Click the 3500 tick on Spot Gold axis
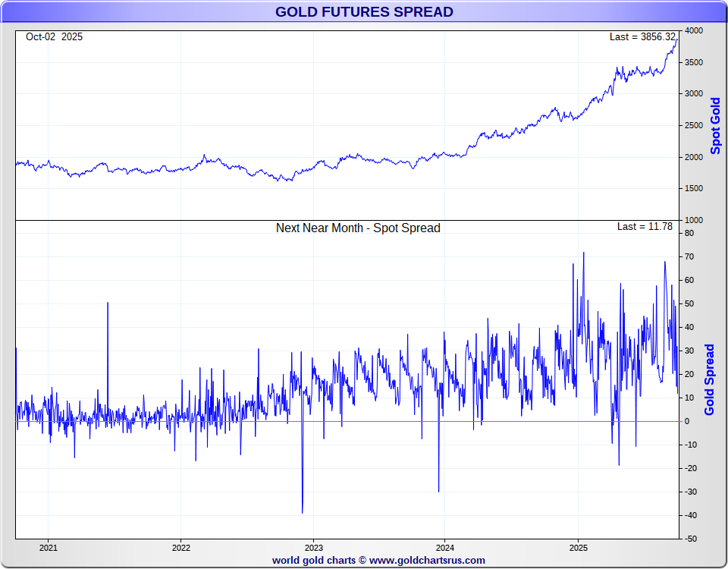The image size is (728, 569). coord(694,62)
